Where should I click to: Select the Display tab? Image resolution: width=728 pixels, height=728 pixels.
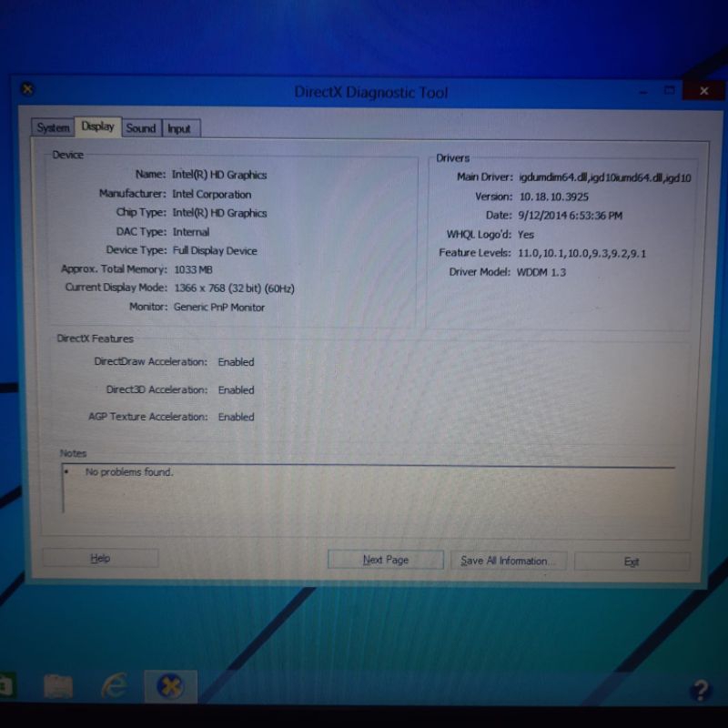[x=98, y=126]
